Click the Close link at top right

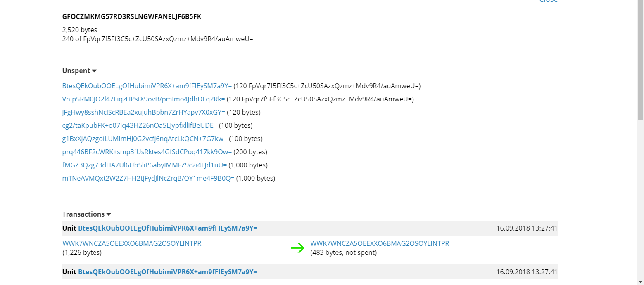[x=549, y=1]
